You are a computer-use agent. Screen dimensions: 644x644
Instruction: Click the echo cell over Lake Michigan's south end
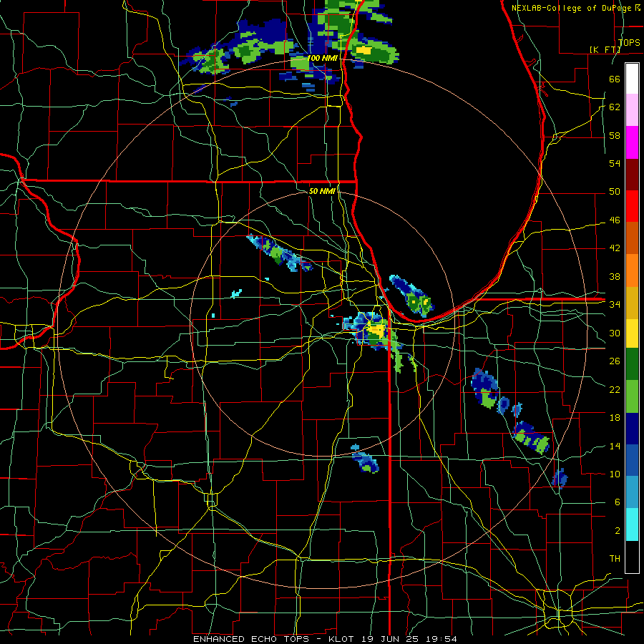pos(412,296)
